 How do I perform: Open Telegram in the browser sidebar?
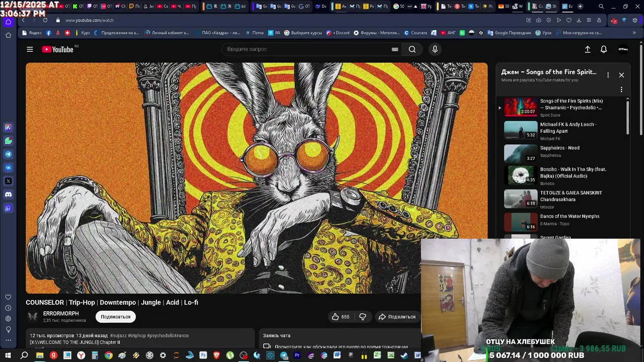8,154
